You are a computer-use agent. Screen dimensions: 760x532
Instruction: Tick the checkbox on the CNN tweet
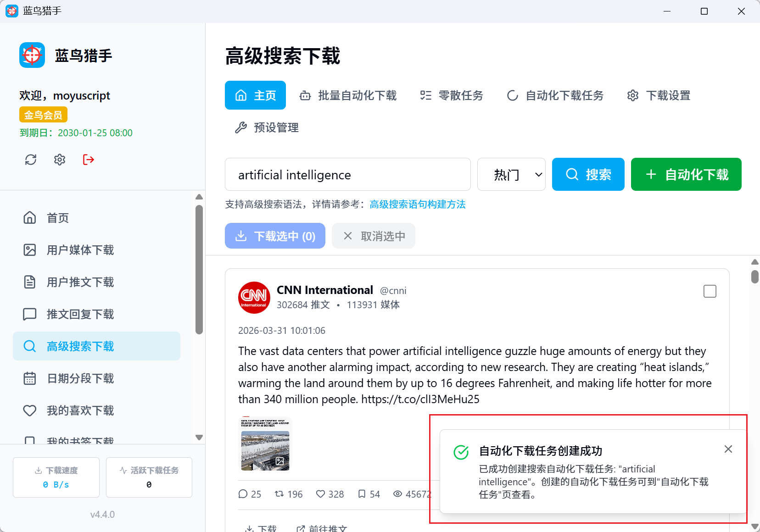(710, 291)
